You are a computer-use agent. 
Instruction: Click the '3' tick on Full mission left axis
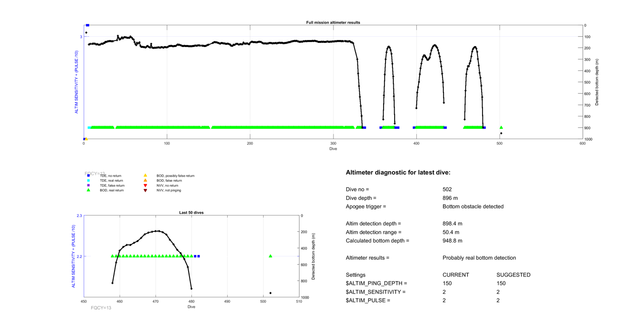click(x=81, y=37)
